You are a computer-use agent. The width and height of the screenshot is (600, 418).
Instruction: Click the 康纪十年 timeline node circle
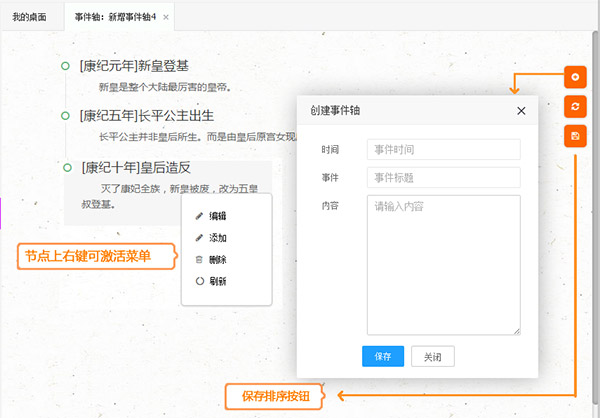pos(67,168)
